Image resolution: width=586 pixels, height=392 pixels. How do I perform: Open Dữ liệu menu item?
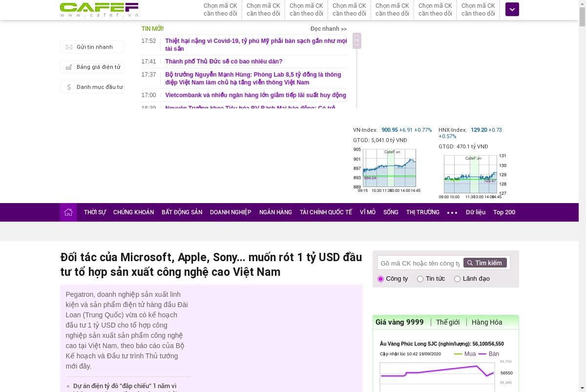(476, 212)
